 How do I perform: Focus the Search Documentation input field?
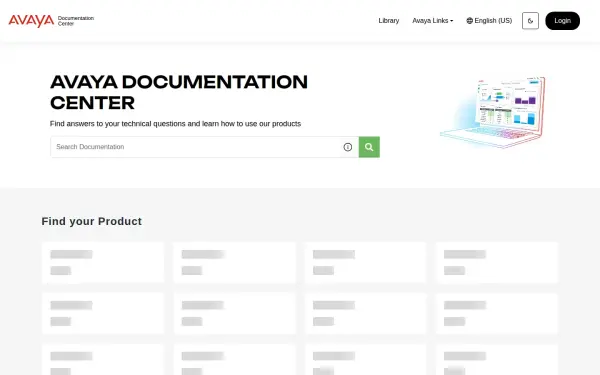[196, 147]
